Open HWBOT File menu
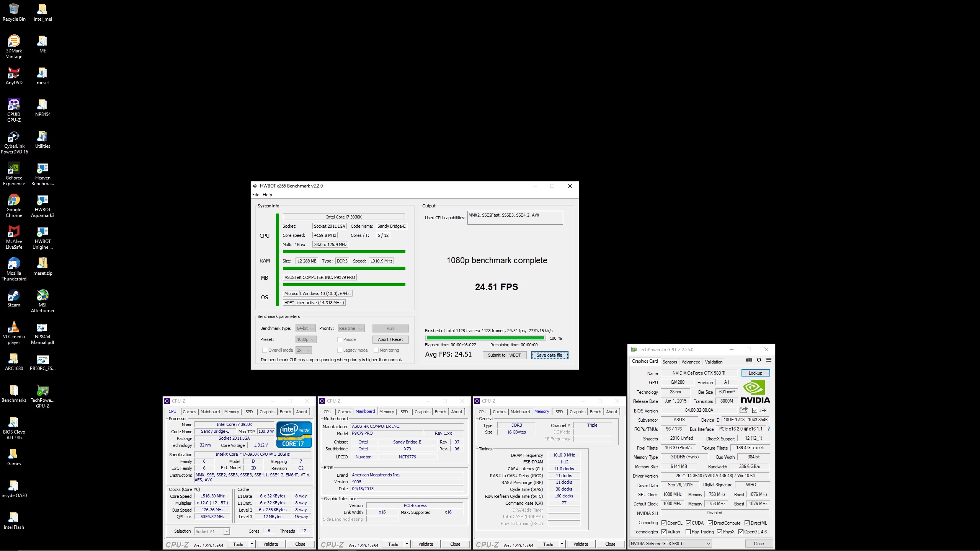Screen dimensions: 980x551 click(x=256, y=195)
